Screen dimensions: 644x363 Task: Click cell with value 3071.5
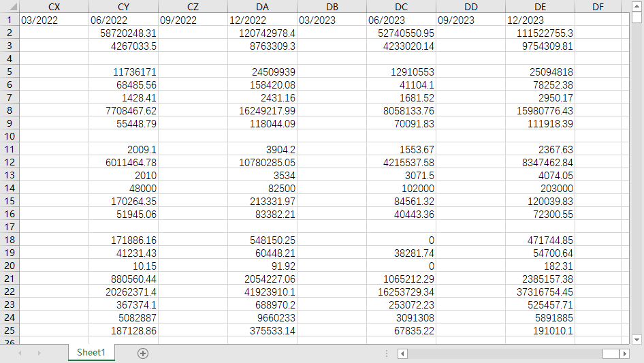[401, 175]
